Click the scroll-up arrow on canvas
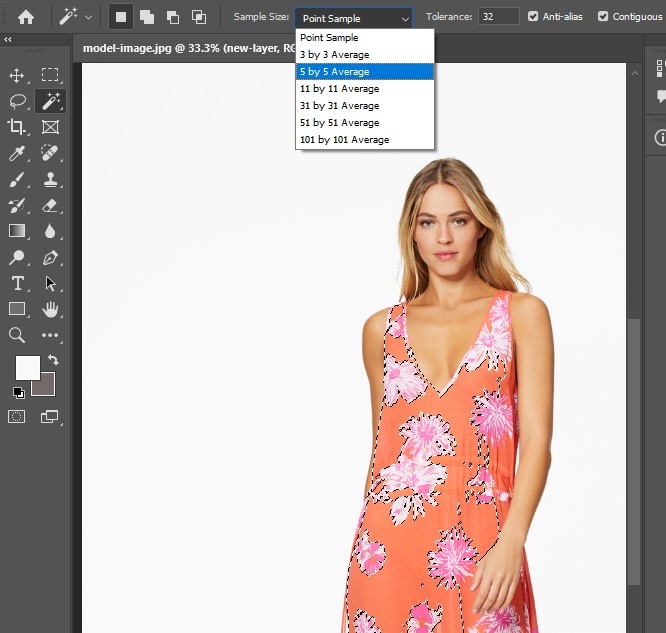 [x=635, y=73]
